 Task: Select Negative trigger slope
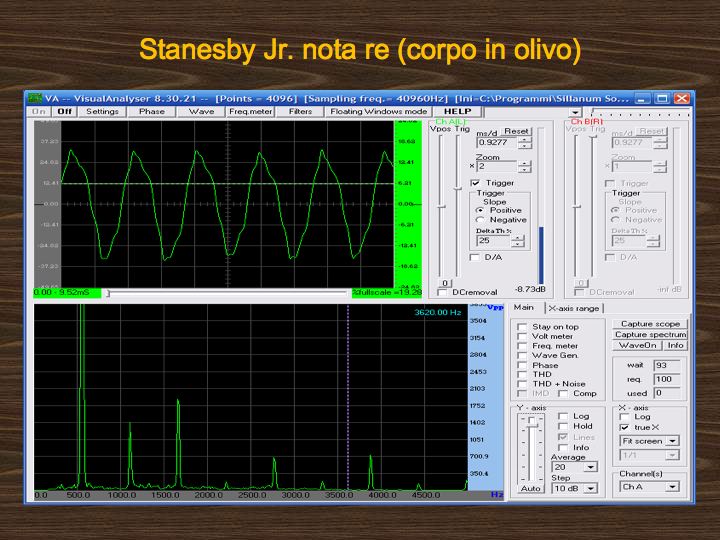[x=480, y=220]
